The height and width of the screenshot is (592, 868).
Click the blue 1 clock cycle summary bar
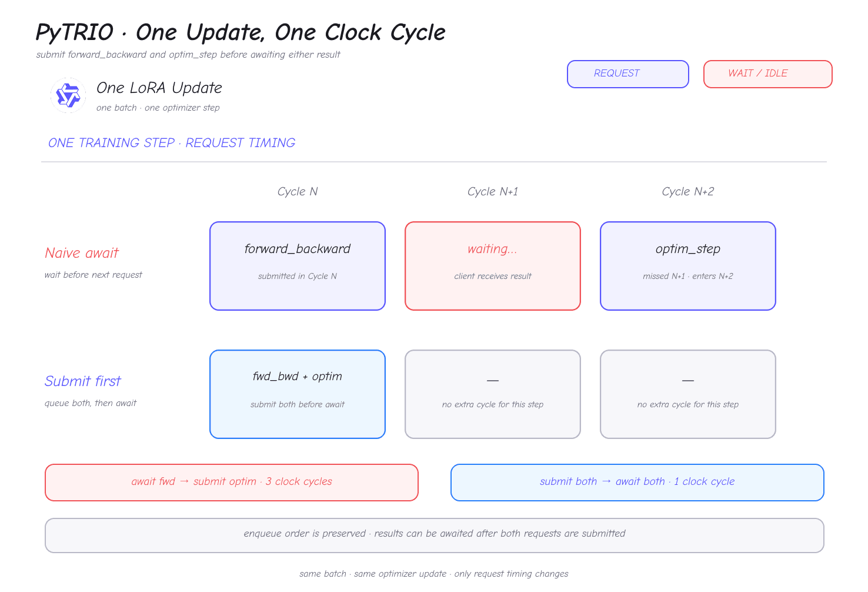(637, 483)
